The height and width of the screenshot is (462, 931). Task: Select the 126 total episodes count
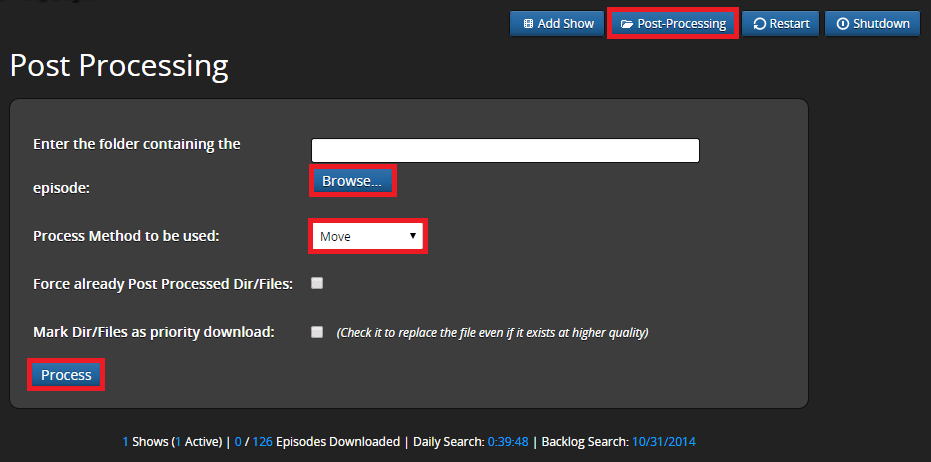point(262,441)
